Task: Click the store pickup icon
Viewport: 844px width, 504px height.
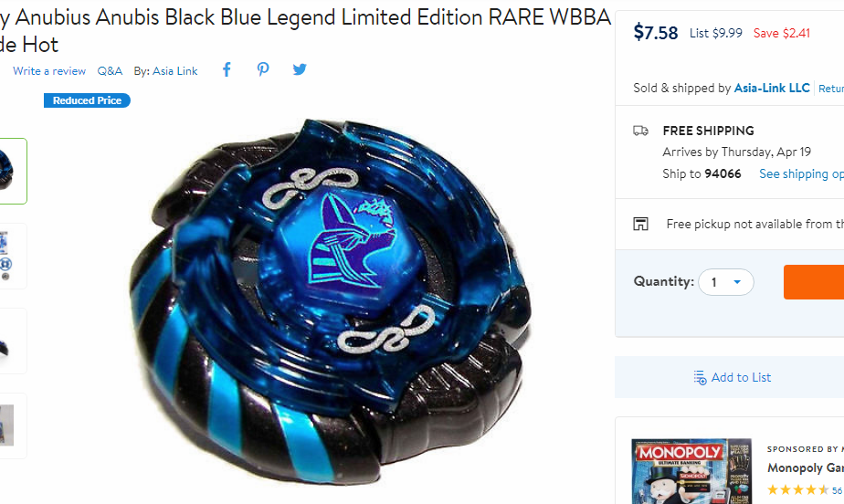Action: tap(640, 224)
